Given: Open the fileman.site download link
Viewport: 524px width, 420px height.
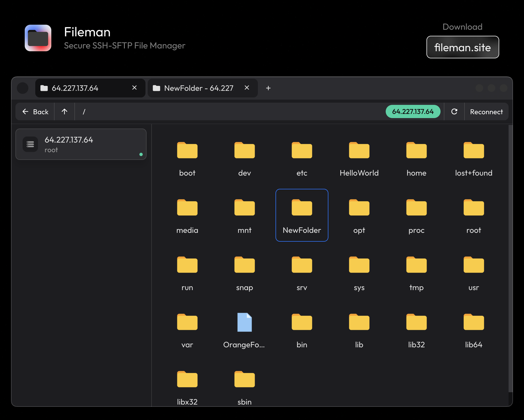Looking at the screenshot, I should click(x=463, y=47).
